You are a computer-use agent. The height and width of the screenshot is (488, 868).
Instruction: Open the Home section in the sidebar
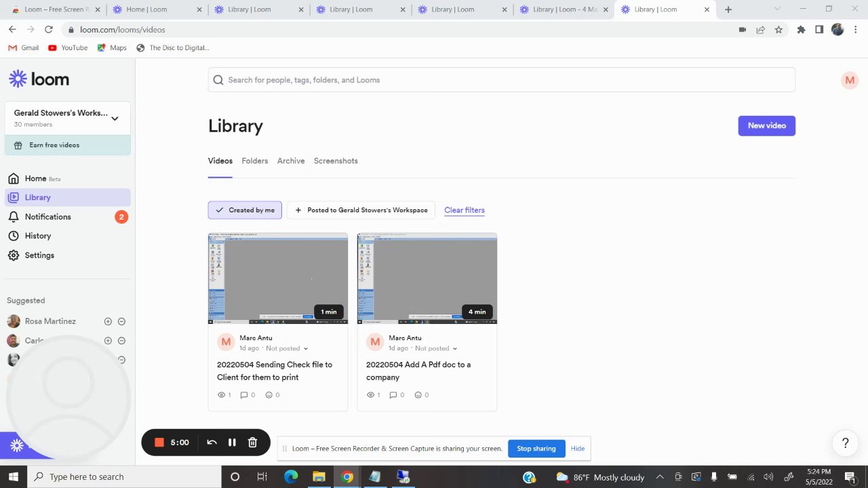click(35, 178)
